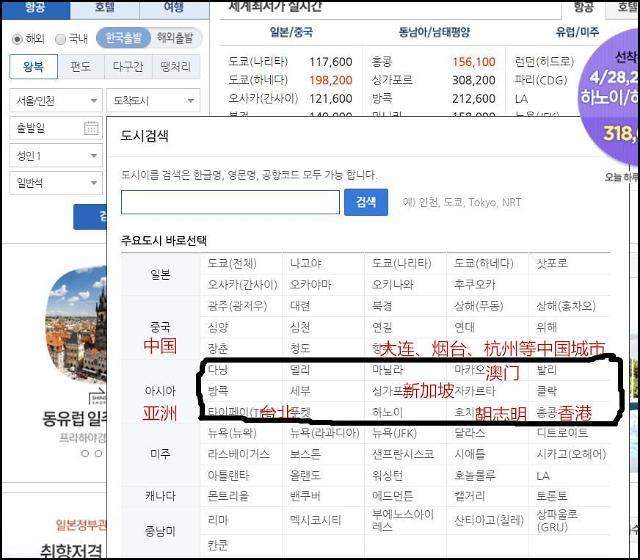Choose 후쿠오카 in the city list
640x560 pixels.
(475, 284)
